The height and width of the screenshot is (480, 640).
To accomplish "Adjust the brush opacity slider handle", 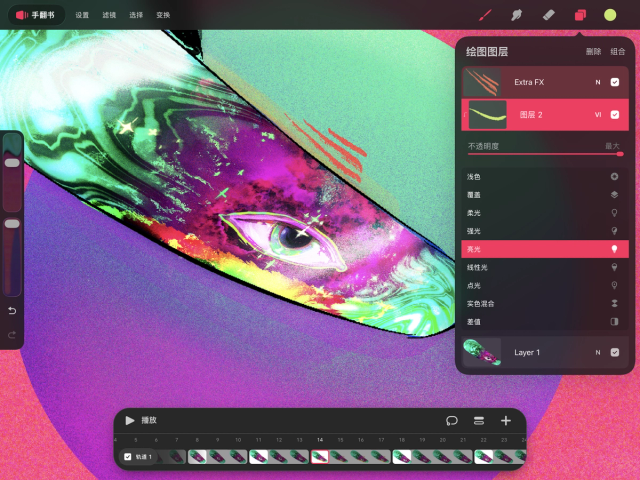I will click(12, 224).
